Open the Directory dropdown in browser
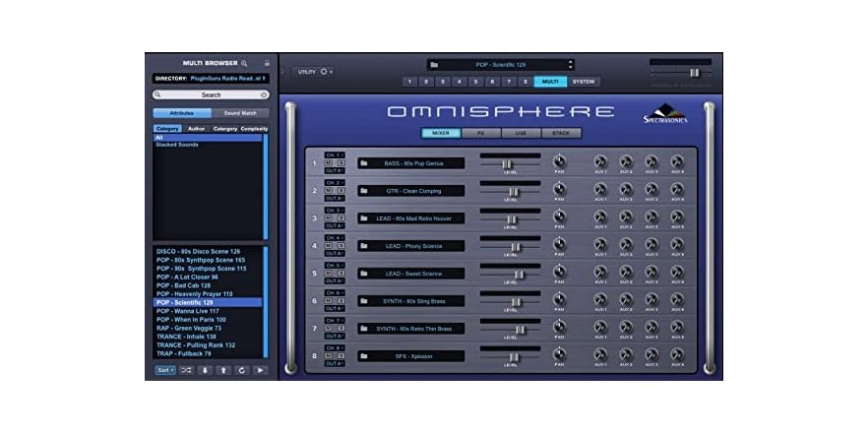Viewport: 868px width, 434px height. point(211,79)
